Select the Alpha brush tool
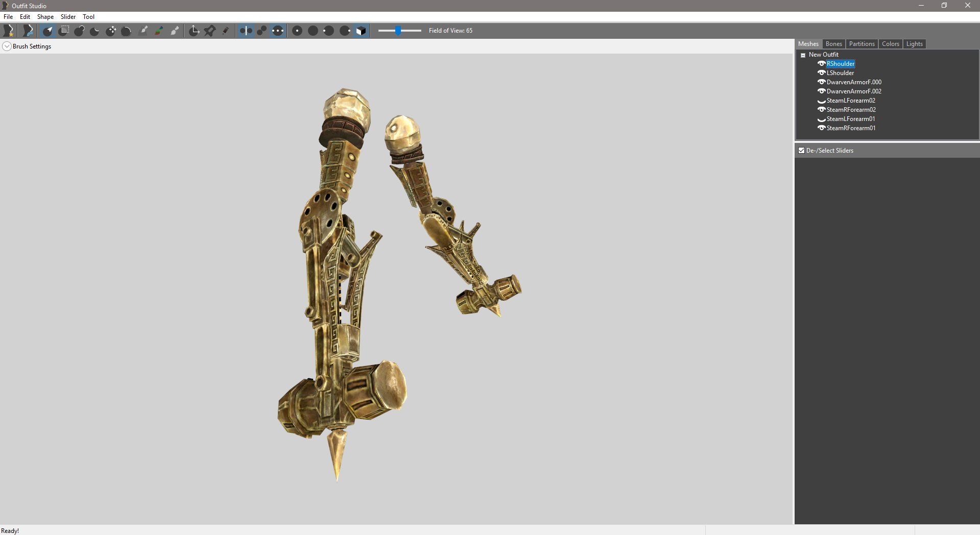 (x=175, y=31)
